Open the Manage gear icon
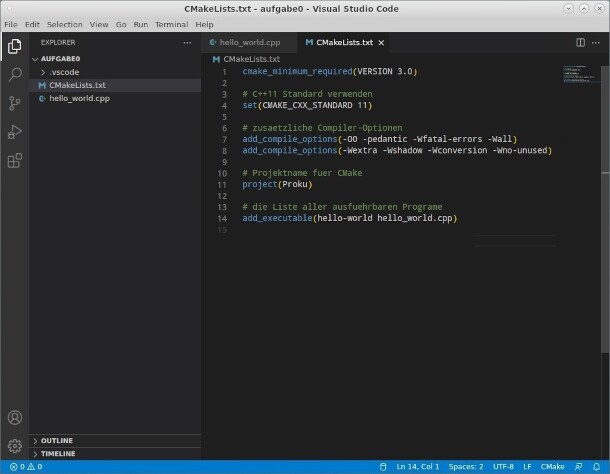The image size is (610, 474). coord(14,446)
